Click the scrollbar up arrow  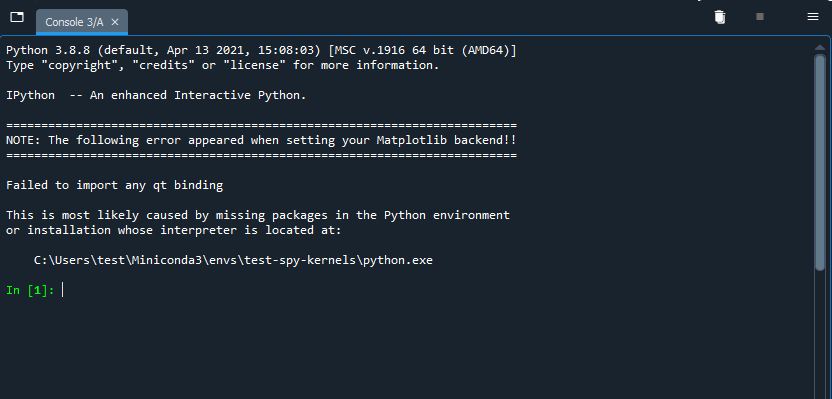[x=820, y=48]
